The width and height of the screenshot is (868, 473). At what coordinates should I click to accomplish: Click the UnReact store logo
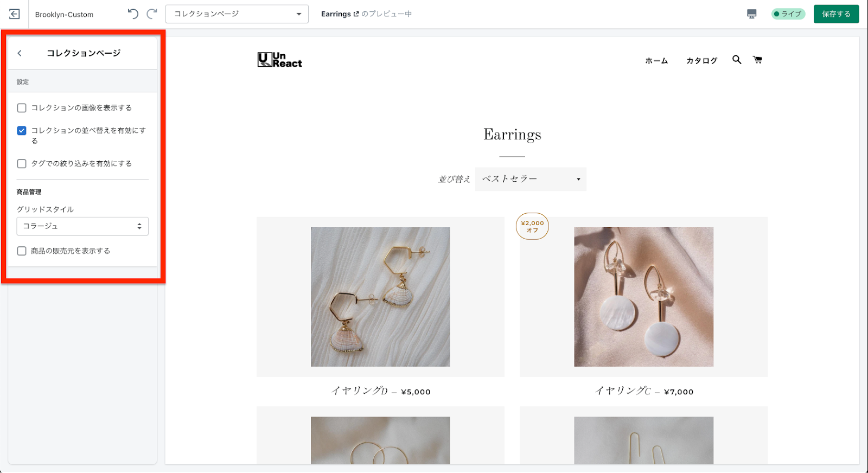(x=279, y=60)
